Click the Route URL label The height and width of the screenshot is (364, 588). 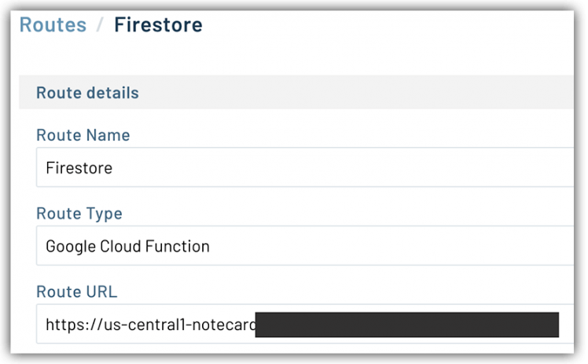click(x=76, y=292)
